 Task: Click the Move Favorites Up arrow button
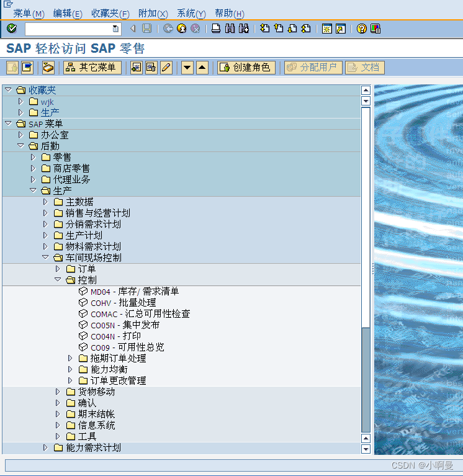point(202,68)
